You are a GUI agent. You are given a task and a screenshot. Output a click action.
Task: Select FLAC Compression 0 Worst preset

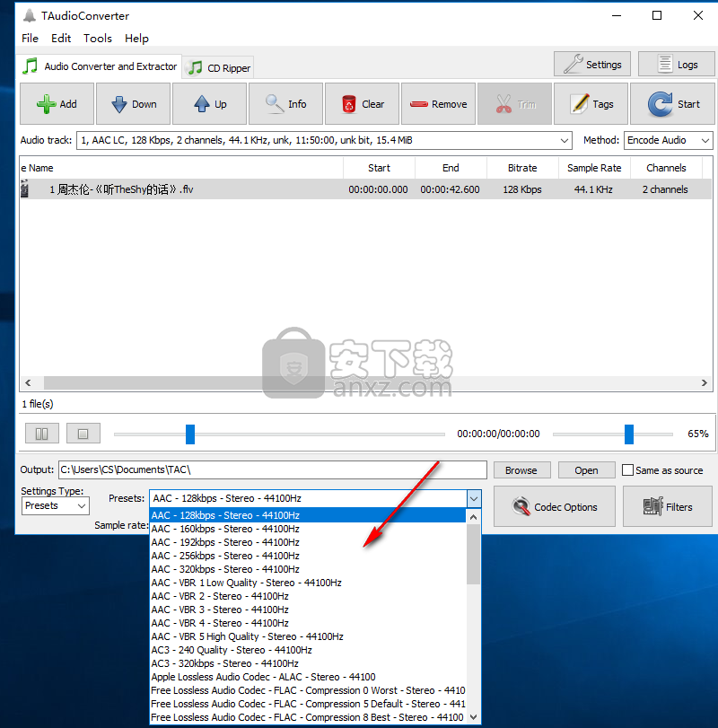[x=307, y=690]
